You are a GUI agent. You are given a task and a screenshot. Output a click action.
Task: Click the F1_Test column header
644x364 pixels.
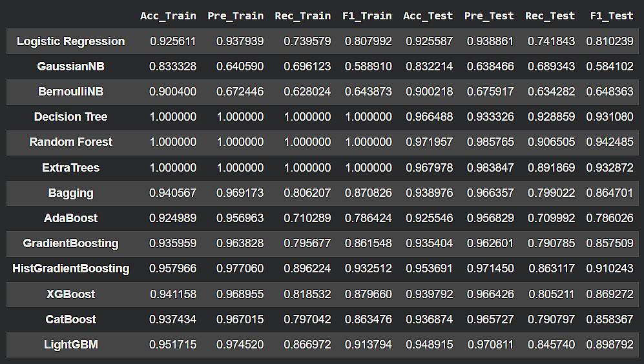(x=612, y=16)
